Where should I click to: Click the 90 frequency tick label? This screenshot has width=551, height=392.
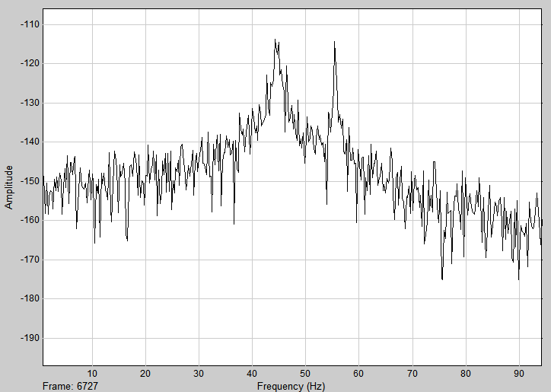click(x=519, y=374)
